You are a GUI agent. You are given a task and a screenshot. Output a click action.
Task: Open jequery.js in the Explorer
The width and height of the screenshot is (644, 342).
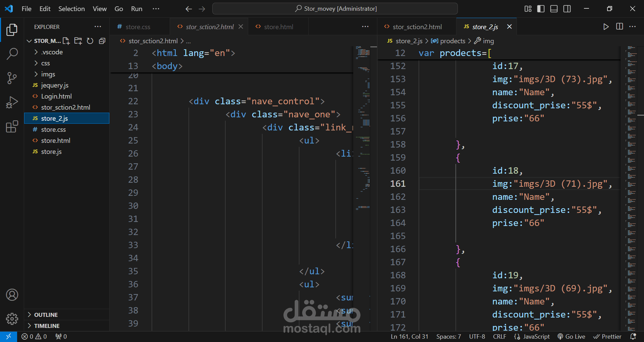pyautogui.click(x=67, y=85)
